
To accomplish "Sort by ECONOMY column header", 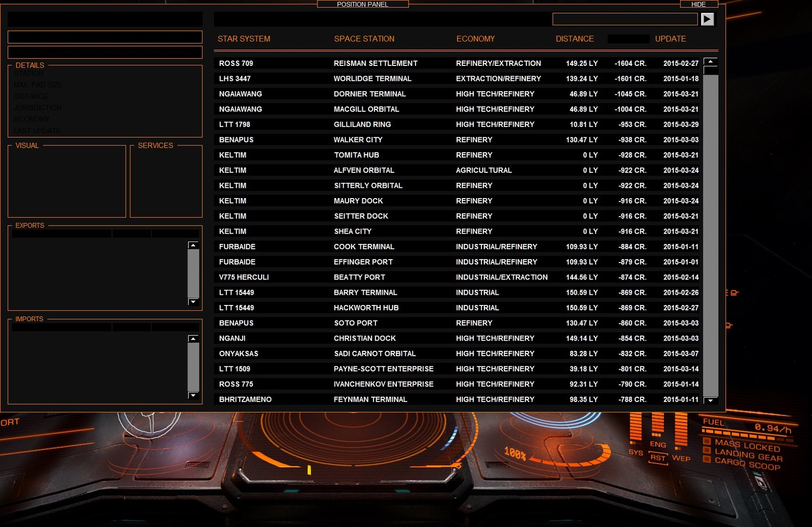I will coord(476,39).
